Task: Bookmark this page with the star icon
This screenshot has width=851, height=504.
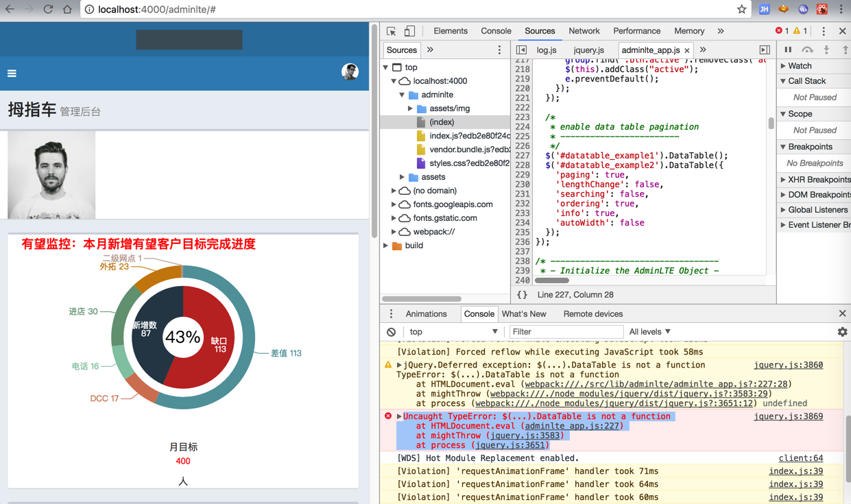Action: (x=741, y=10)
